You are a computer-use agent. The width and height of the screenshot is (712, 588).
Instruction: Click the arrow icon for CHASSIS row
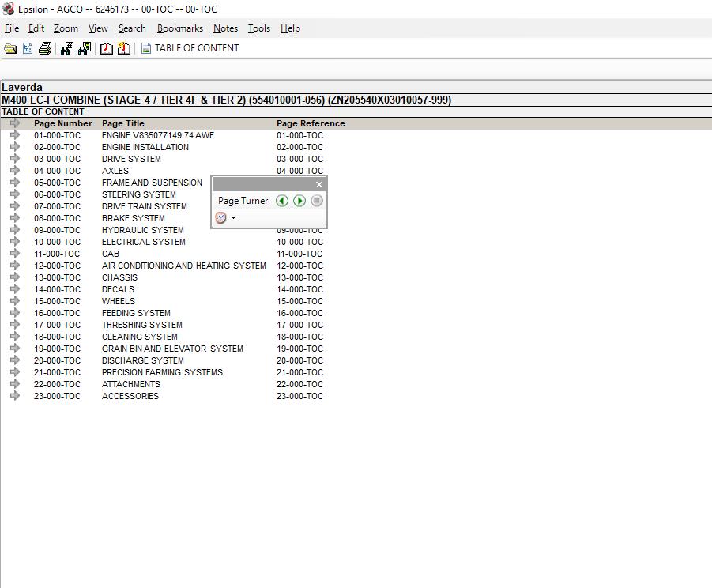[x=14, y=277]
